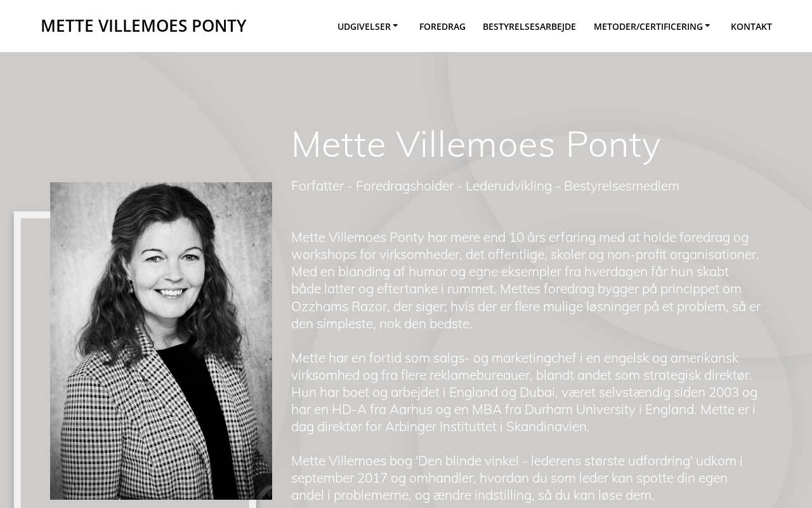
Task: Open the UDGIVELSER menu label
Action: pos(364,27)
